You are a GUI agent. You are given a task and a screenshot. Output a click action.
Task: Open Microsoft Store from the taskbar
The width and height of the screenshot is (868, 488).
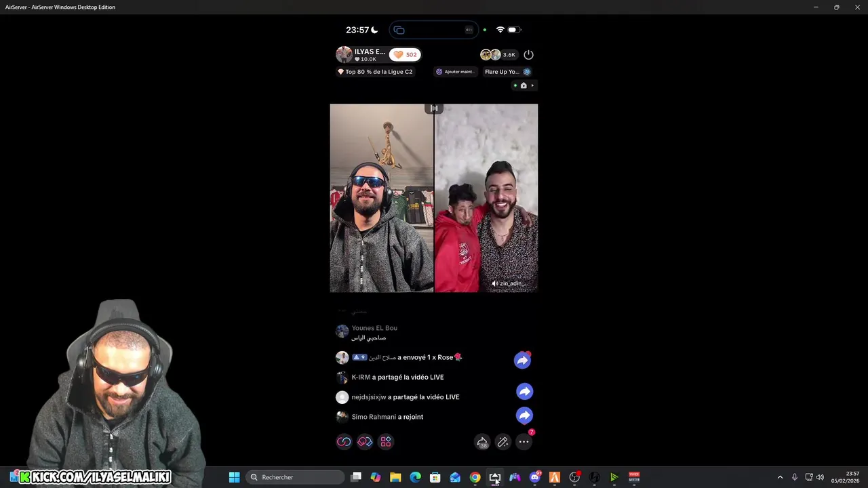click(x=435, y=477)
